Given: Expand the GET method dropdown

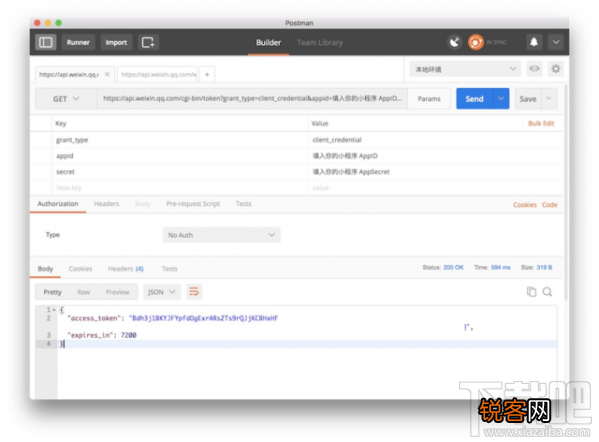Looking at the screenshot, I should (66, 99).
